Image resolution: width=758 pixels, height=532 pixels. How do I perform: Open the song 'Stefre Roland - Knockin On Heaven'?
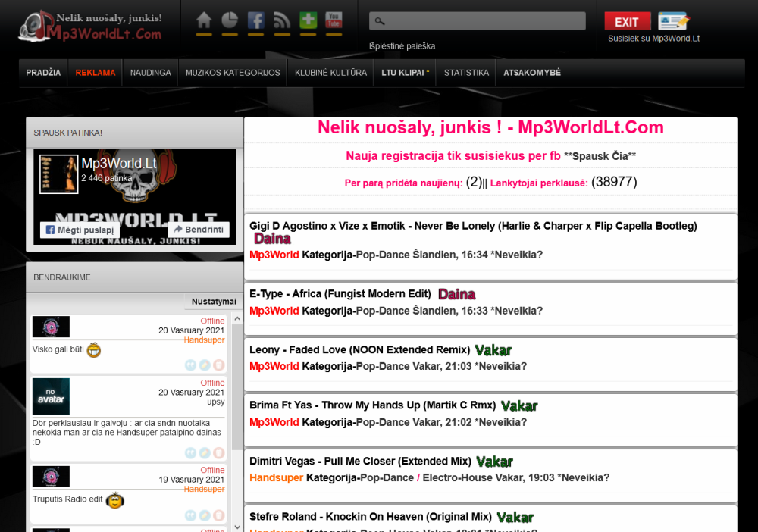tap(371, 517)
